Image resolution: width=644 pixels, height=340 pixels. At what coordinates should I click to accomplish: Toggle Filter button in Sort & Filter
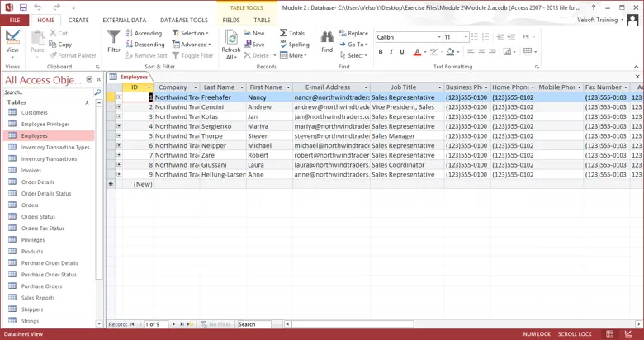(x=192, y=55)
